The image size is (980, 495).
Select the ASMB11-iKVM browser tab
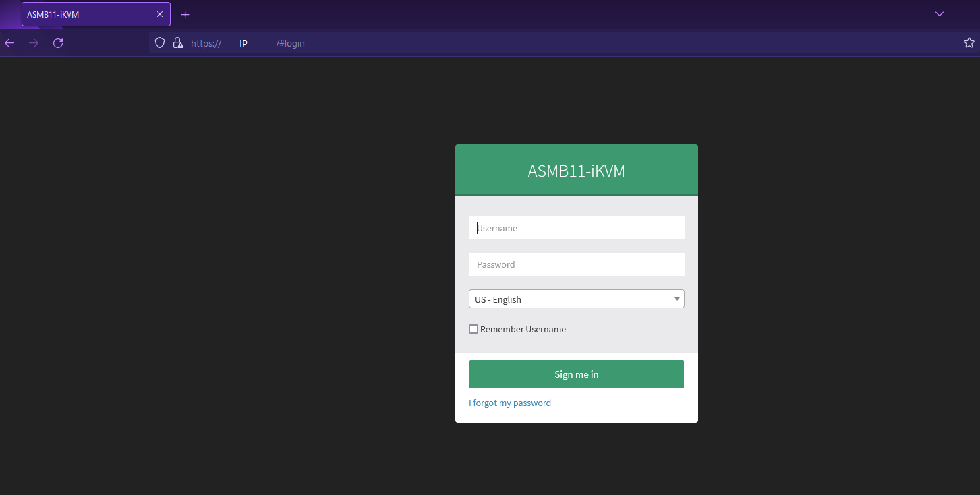click(x=96, y=14)
